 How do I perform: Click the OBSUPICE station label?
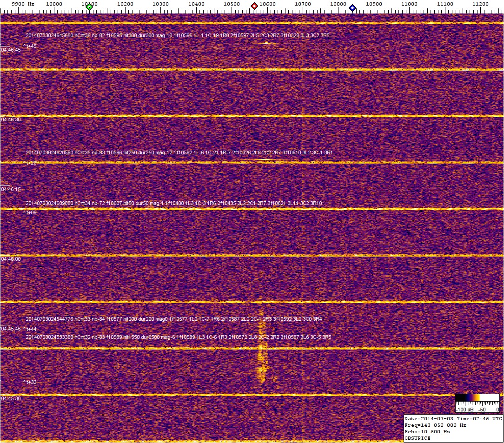click(418, 438)
